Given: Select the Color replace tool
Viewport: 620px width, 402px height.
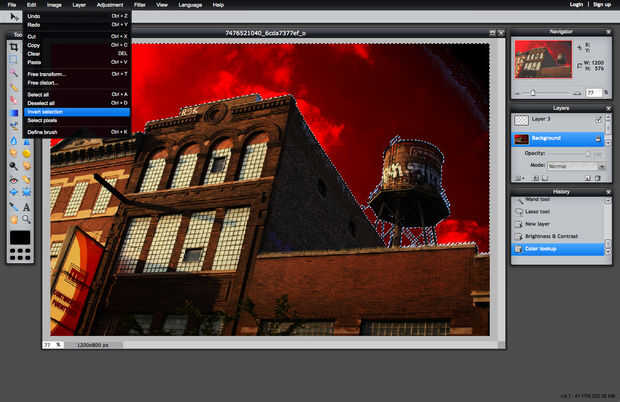Looking at the screenshot, I should click(x=14, y=126).
